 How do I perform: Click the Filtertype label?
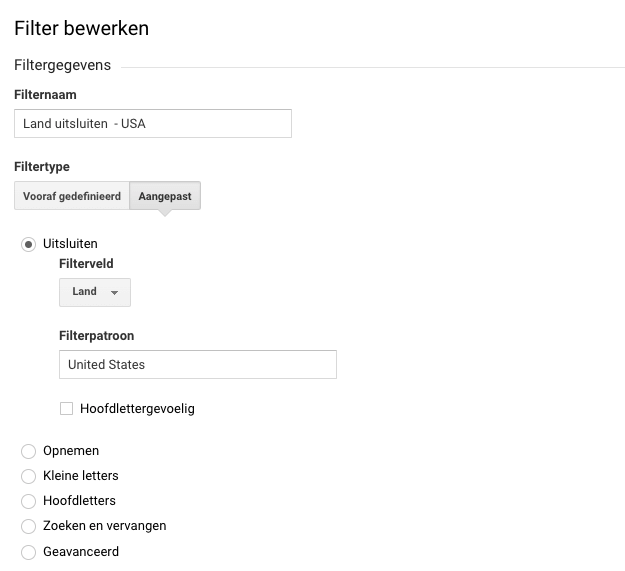[42, 166]
